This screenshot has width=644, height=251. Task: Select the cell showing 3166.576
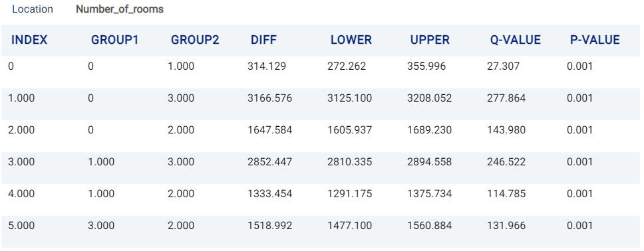click(x=270, y=98)
